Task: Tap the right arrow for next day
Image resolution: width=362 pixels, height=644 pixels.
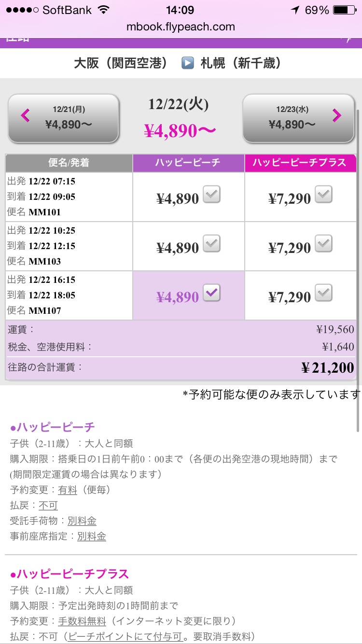Action: click(336, 115)
